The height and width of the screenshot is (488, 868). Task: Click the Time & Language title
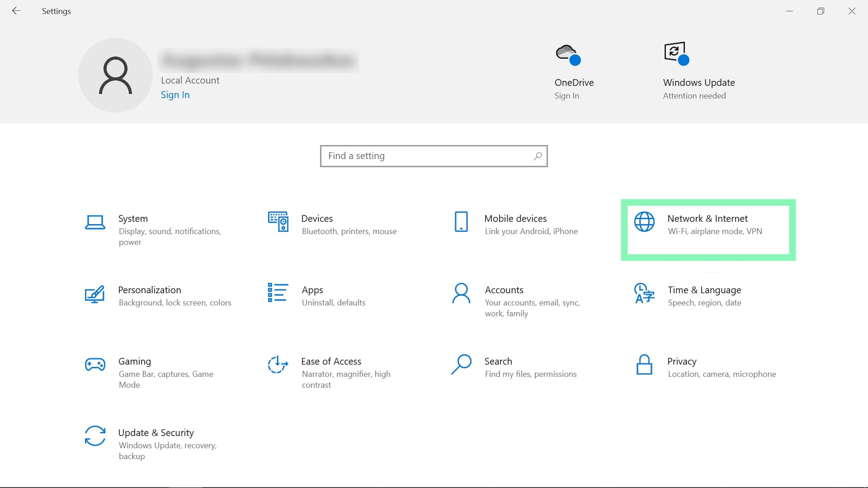point(705,290)
